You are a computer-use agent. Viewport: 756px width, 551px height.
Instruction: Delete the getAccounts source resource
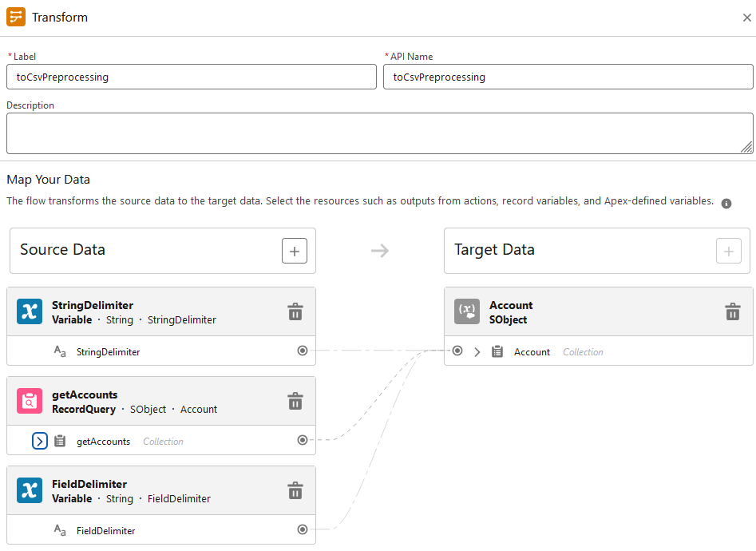pyautogui.click(x=295, y=401)
